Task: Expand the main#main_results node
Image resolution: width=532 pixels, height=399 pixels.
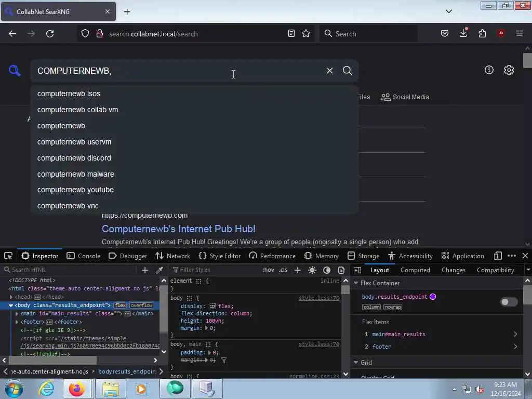Action: [17, 313]
